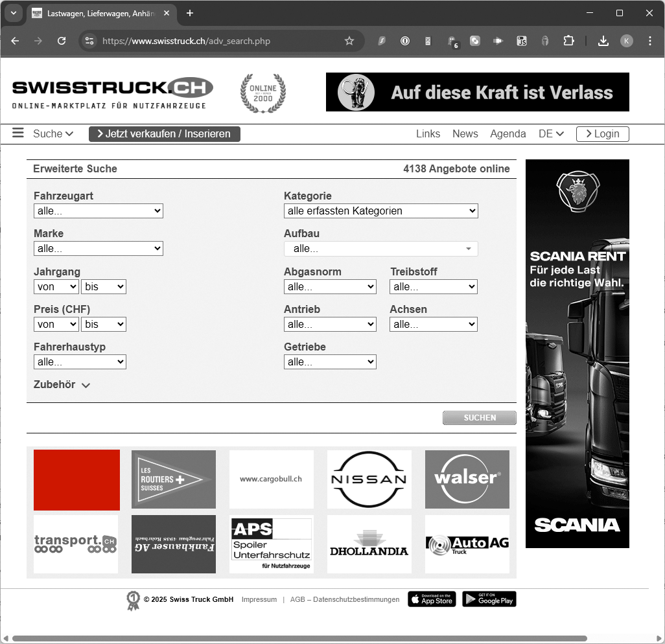The image size is (665, 644).
Task: Open the browser downloads icon
Action: (x=603, y=41)
